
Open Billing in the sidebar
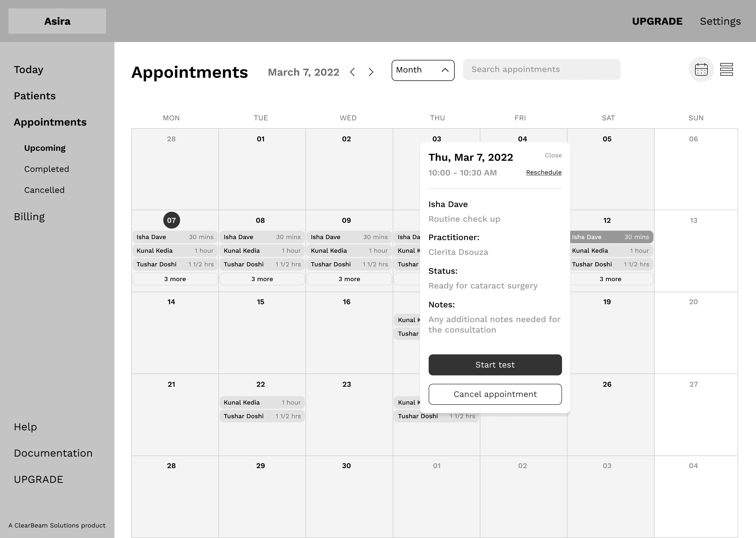click(x=29, y=217)
